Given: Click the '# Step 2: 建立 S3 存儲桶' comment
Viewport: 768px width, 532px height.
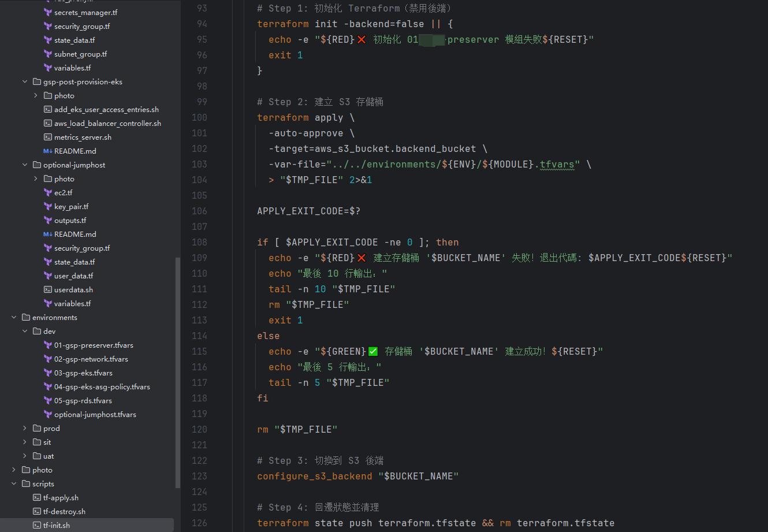Looking at the screenshot, I should 320,102.
